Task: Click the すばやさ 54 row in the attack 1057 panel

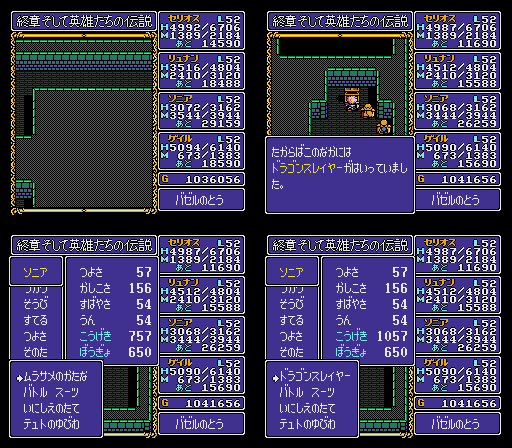Action: (x=371, y=304)
